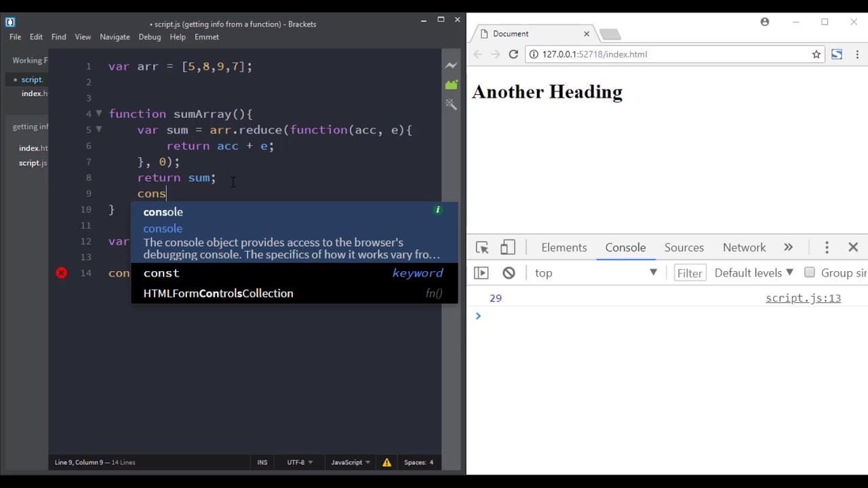Show more DevTools tabs chevron
The height and width of the screenshot is (488, 868).
pos(788,247)
